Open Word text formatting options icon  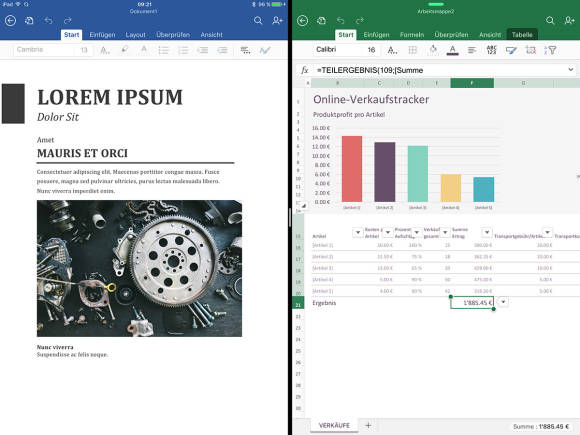coord(105,50)
